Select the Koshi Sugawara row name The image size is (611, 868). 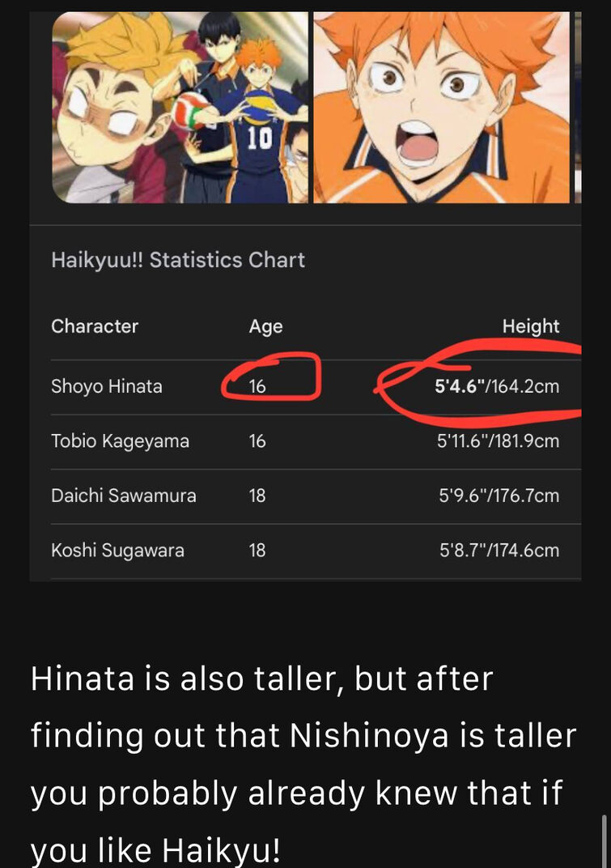(x=117, y=551)
